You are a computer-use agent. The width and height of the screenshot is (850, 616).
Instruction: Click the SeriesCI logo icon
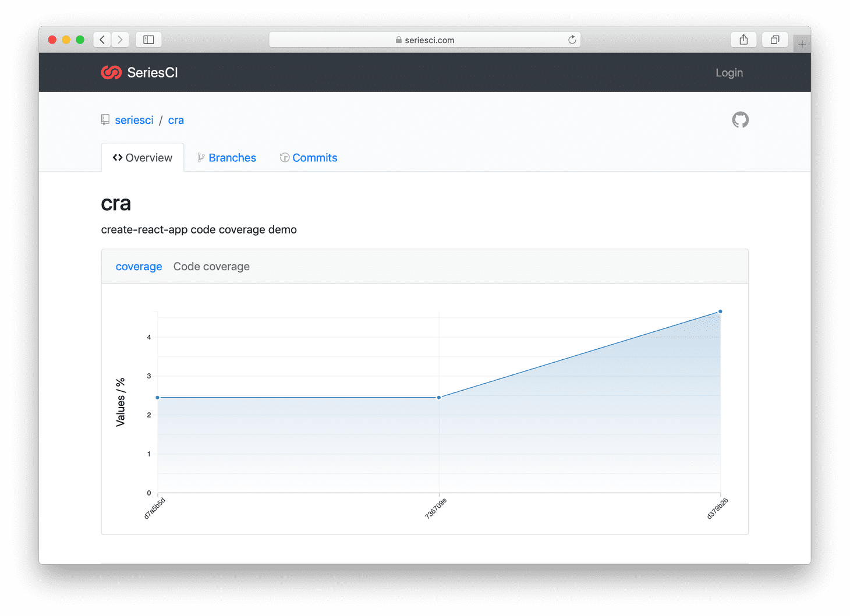tap(111, 72)
